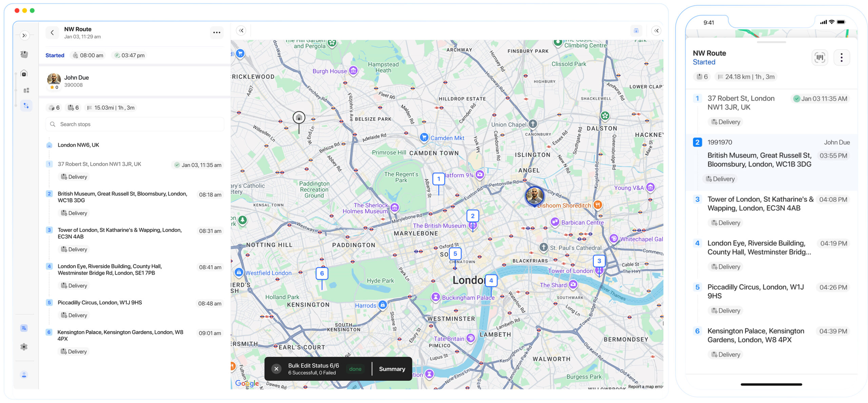Collapse the stops panel with the left chevron

click(x=241, y=31)
